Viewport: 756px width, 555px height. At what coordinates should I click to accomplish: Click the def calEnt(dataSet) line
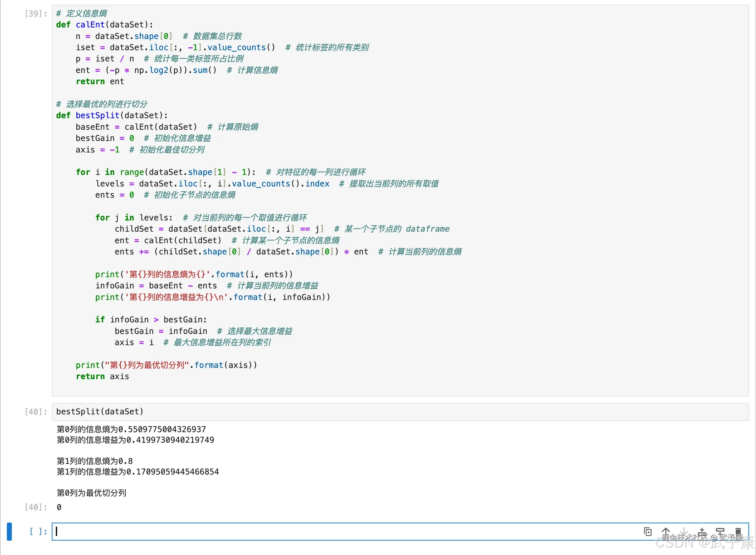coord(104,25)
